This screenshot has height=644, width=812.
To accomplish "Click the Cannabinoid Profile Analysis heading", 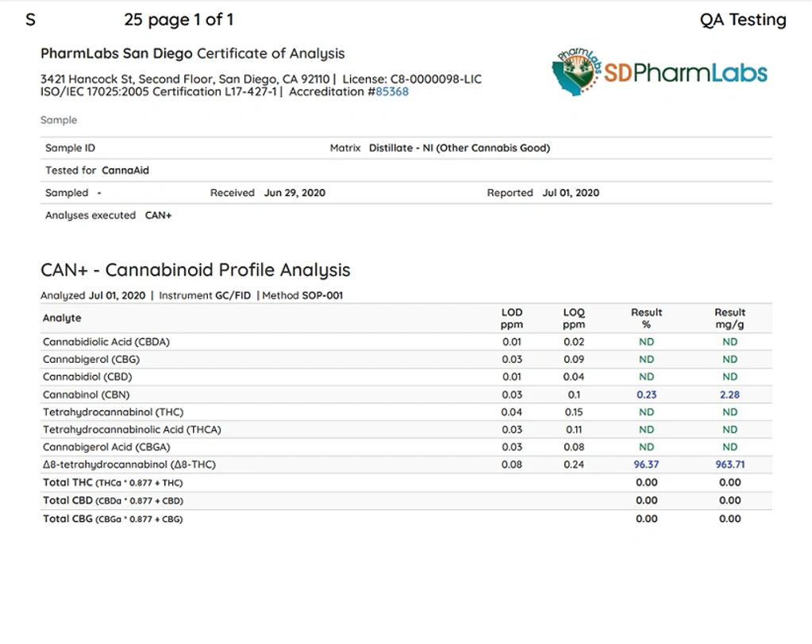I will [x=195, y=270].
